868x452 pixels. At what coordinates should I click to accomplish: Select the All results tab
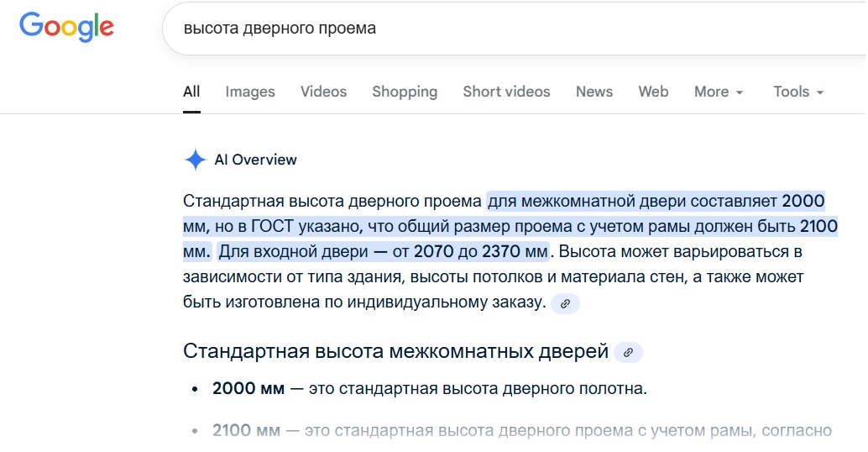[x=191, y=92]
